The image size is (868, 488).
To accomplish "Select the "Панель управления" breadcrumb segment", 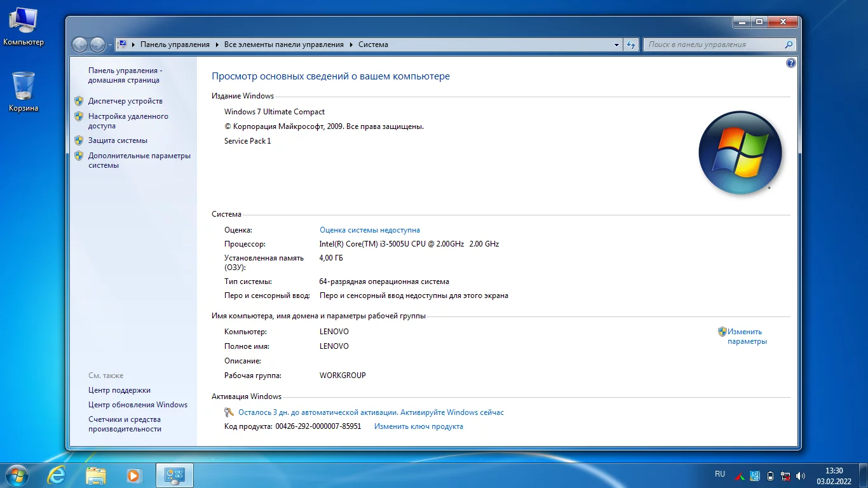I will (175, 44).
